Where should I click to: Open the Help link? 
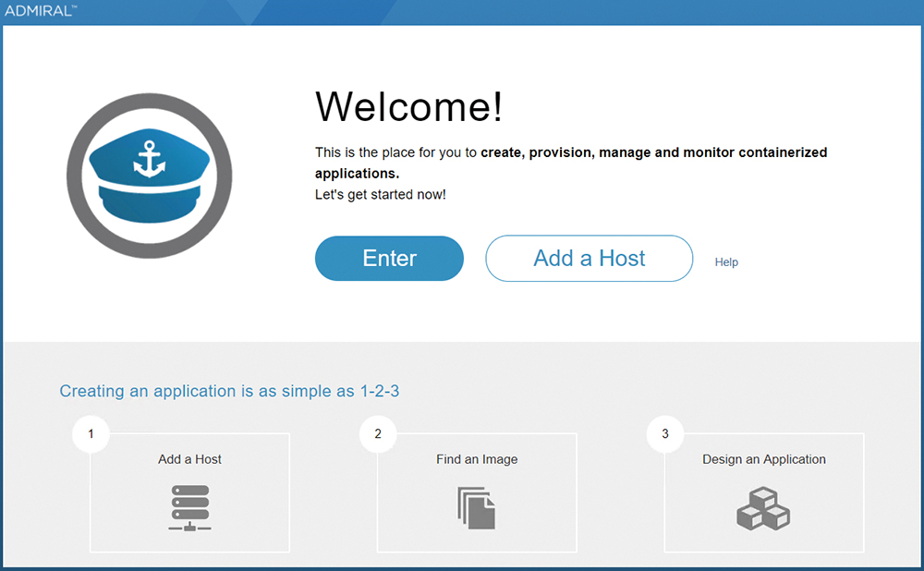tap(726, 262)
